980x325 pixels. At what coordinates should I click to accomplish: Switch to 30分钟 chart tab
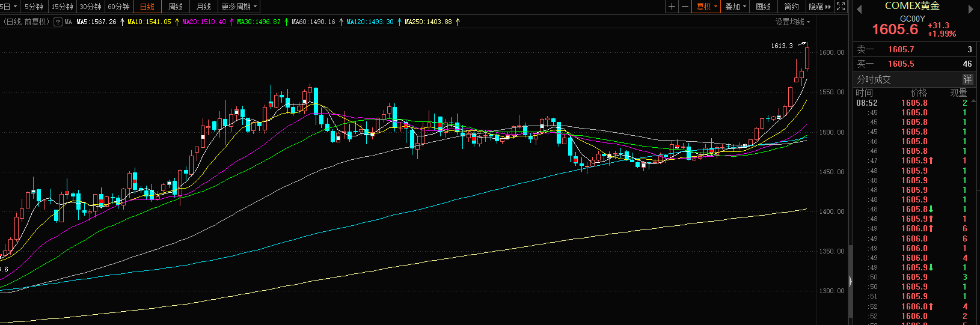[91, 7]
